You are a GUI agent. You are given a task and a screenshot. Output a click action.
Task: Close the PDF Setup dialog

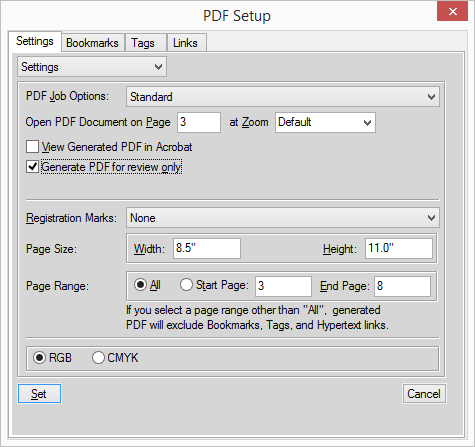[x=452, y=12]
